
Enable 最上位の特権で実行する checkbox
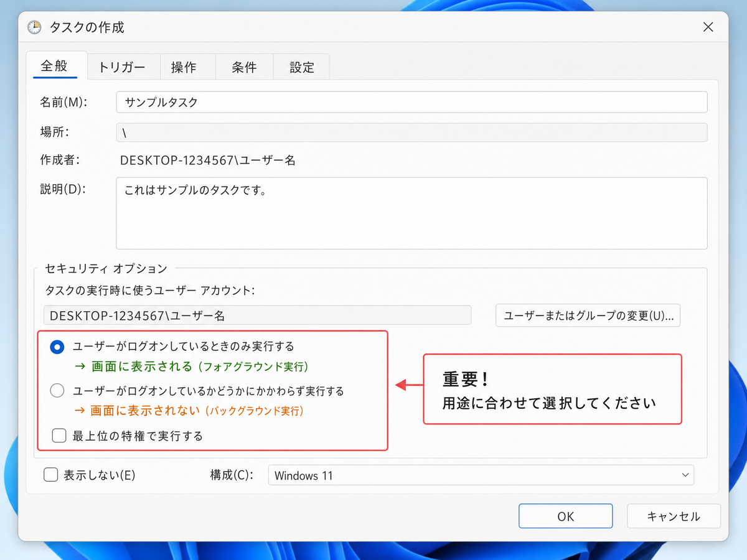(x=59, y=436)
